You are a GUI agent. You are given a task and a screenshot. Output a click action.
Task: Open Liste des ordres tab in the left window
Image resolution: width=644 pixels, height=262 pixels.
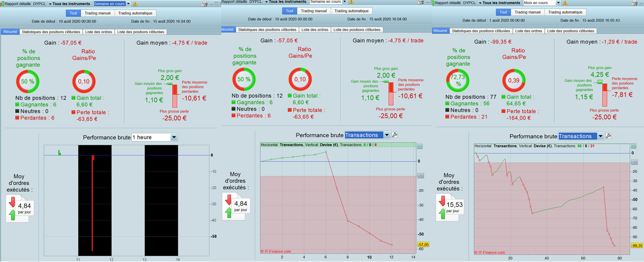tap(99, 32)
